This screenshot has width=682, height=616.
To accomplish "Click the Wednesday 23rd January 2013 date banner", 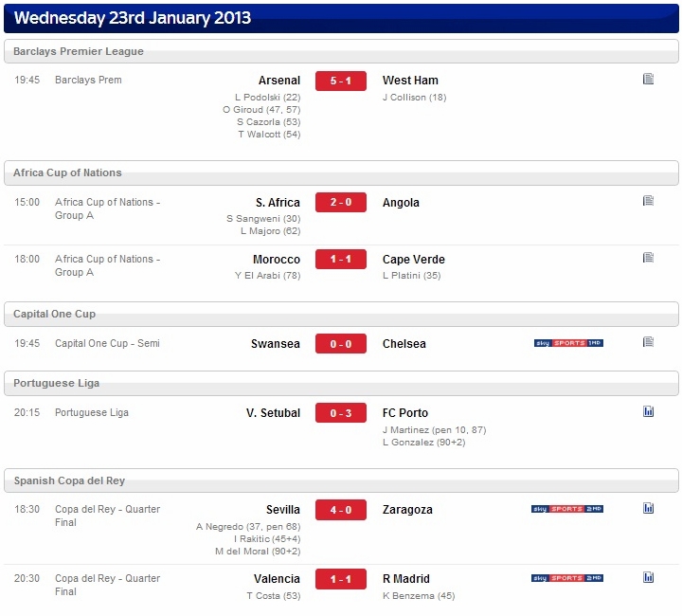I will tap(341, 18).
